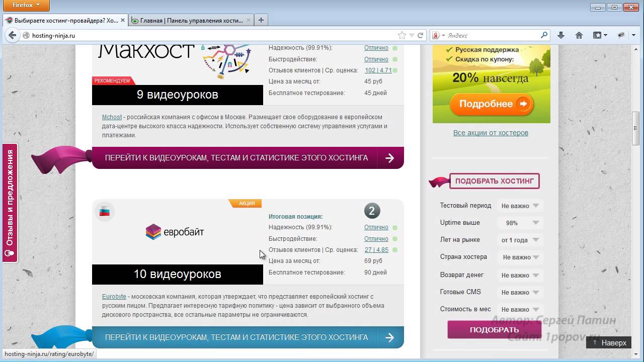Click the rightmost toolbar add-on icon

tap(621, 36)
